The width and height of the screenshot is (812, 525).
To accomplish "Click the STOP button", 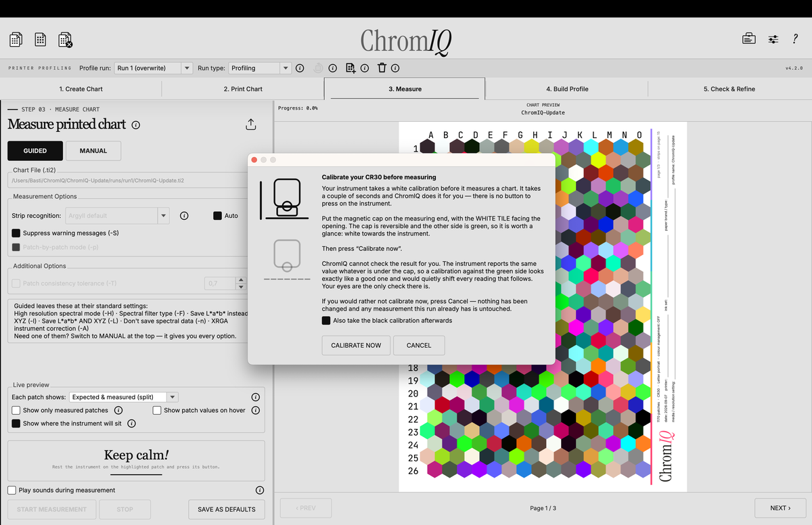I will coord(125,509).
